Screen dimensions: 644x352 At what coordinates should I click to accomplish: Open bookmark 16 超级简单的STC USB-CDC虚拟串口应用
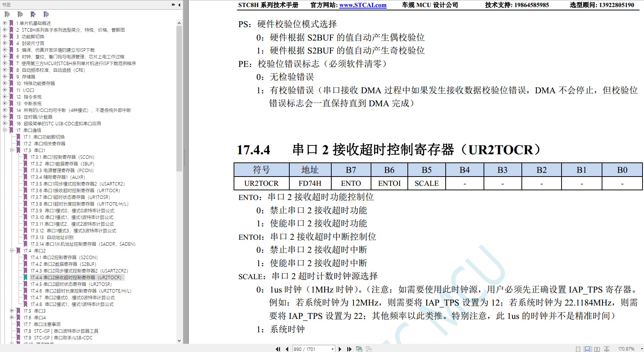coord(59,123)
